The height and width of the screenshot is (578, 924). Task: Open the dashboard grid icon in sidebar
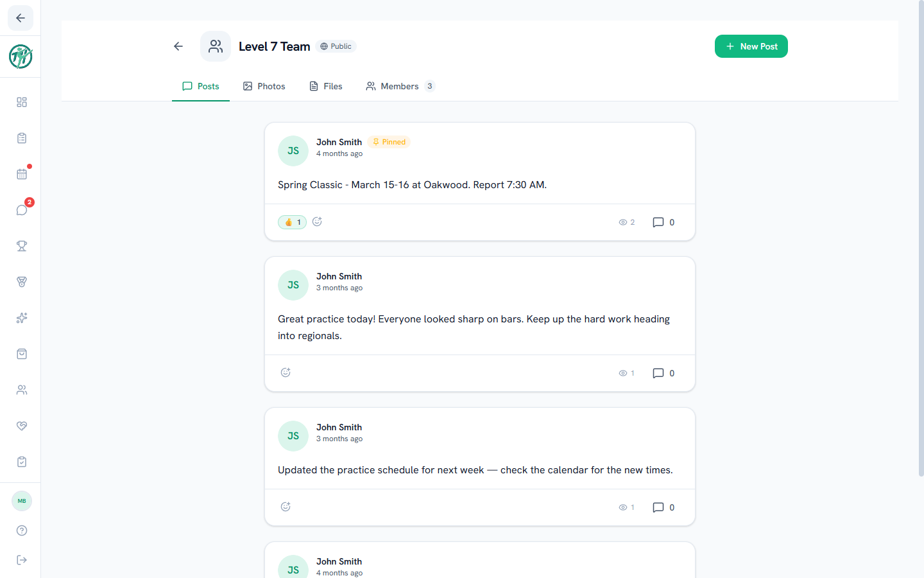[22, 102]
